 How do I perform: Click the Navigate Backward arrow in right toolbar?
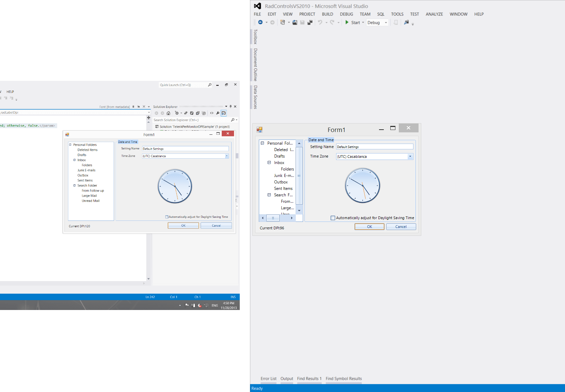pyautogui.click(x=260, y=22)
